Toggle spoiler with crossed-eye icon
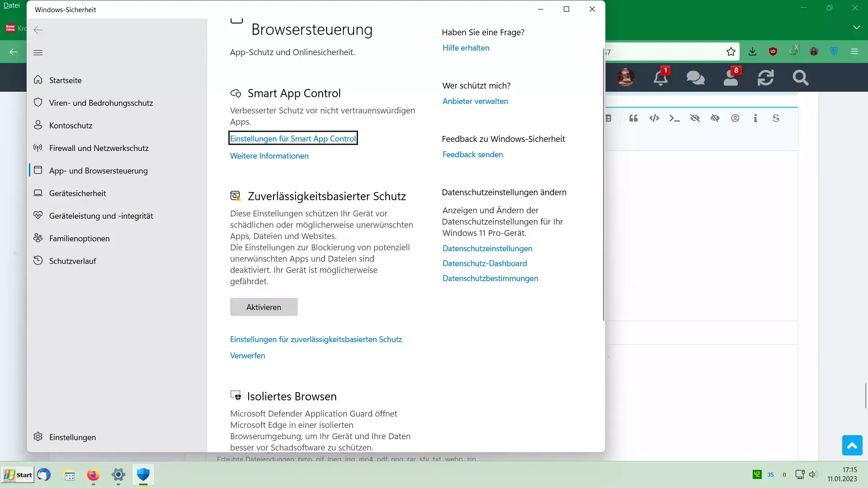Screen dimensions: 868x488 tap(694, 118)
